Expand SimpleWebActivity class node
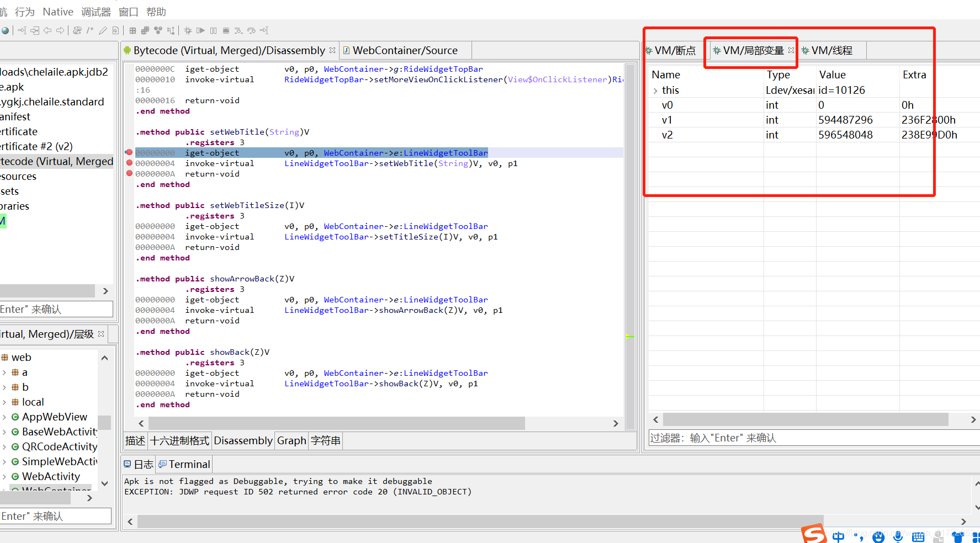The height and width of the screenshot is (543, 980). tap(4, 462)
